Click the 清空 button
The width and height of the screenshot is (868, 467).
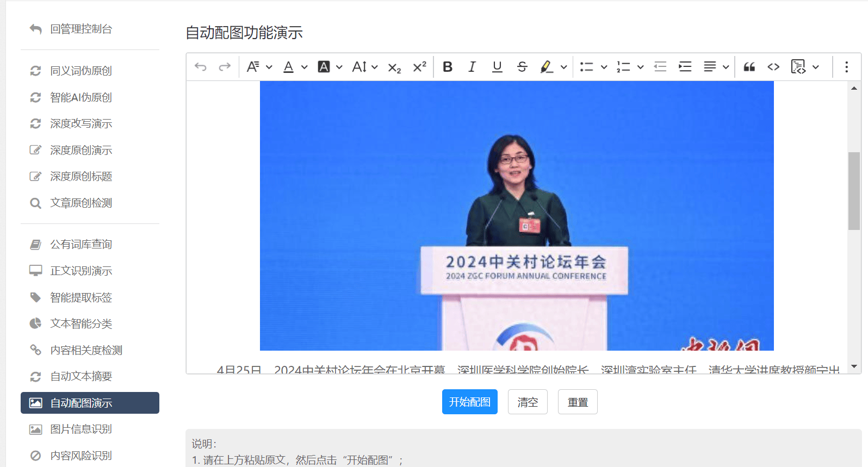click(528, 402)
